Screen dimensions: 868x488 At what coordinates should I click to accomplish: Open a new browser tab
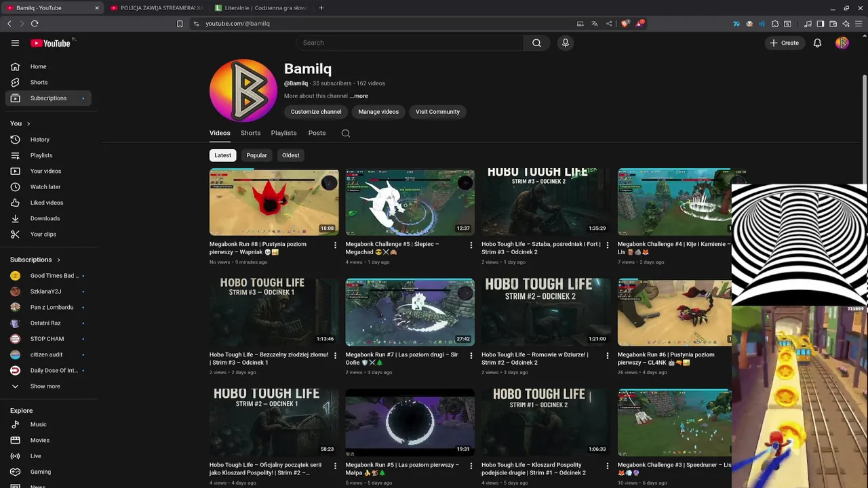[x=321, y=8]
